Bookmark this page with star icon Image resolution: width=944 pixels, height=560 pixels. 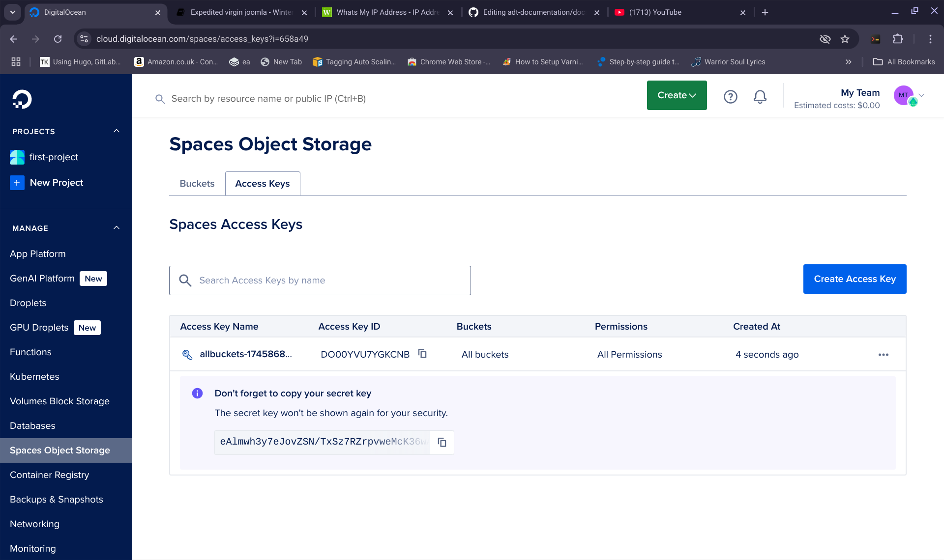(845, 39)
